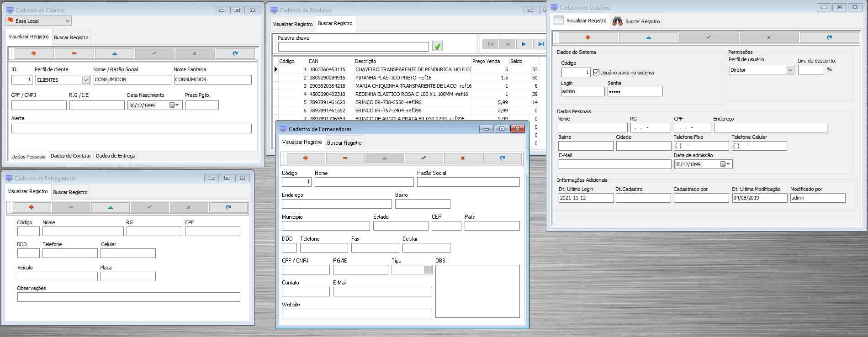The width and height of the screenshot is (868, 337).
Task: Click the red X cancel icon in Fornecedores toolbar
Action: pos(463,158)
